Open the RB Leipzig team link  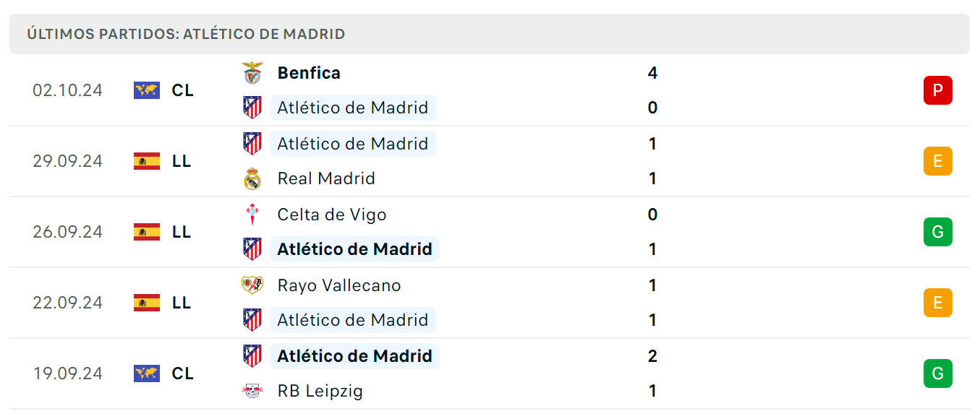coord(320,391)
